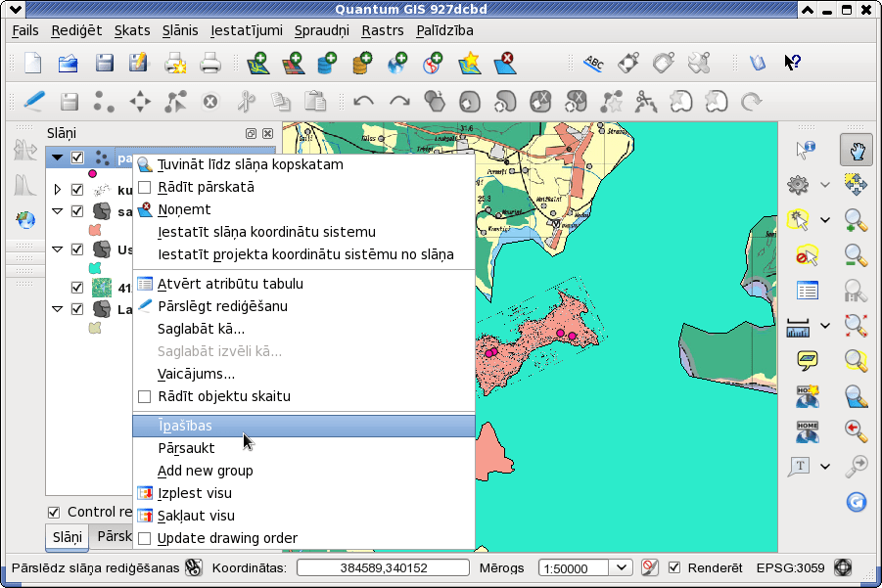Toggle the Renderēt checkbox
882x588 pixels.
coord(673,567)
